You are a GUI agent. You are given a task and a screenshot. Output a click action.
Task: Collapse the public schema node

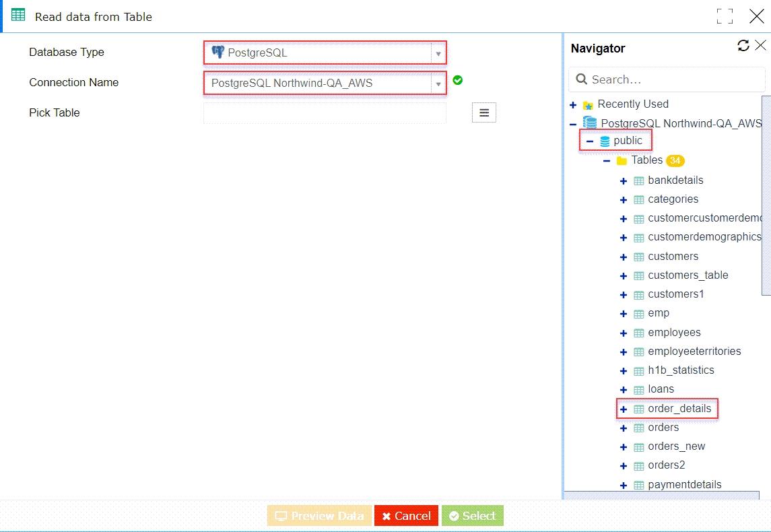[x=591, y=141]
